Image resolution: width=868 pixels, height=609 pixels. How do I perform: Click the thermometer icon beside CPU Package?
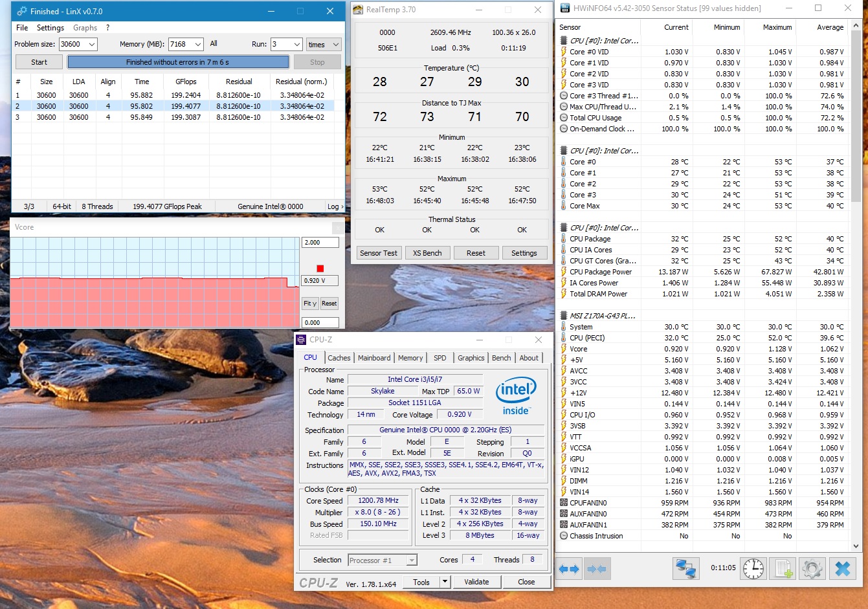point(563,239)
